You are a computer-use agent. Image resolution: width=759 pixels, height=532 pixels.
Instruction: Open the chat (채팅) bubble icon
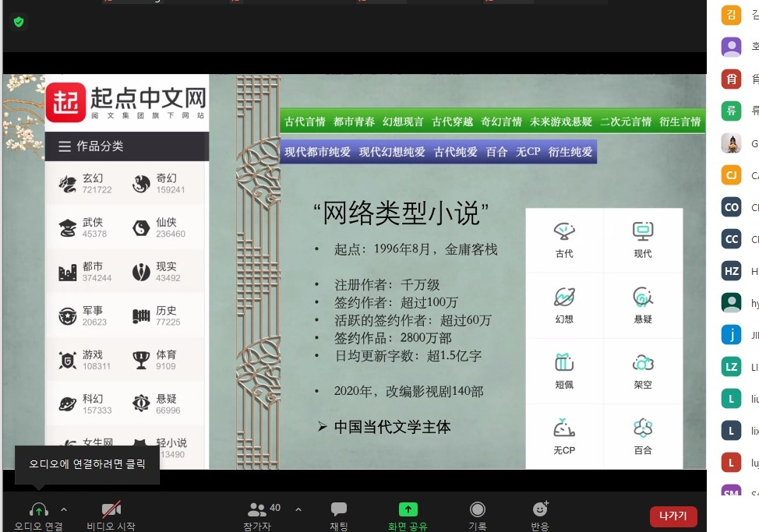(339, 509)
